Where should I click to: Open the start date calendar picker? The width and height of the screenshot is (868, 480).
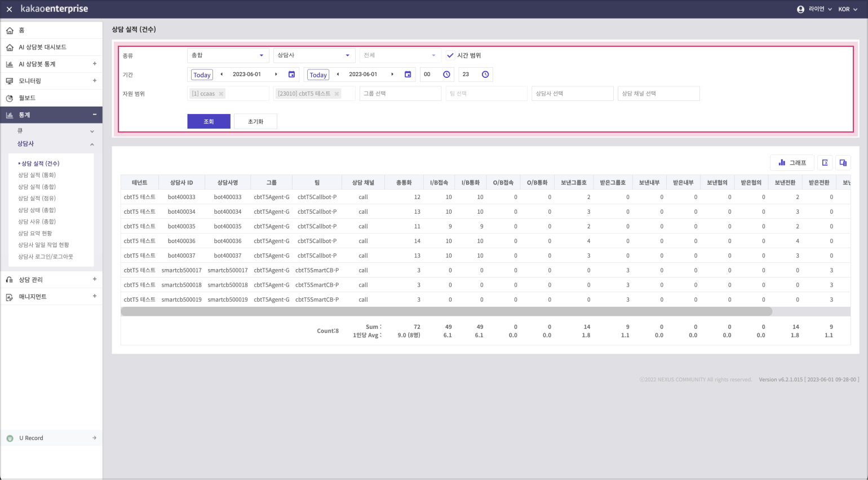(291, 74)
